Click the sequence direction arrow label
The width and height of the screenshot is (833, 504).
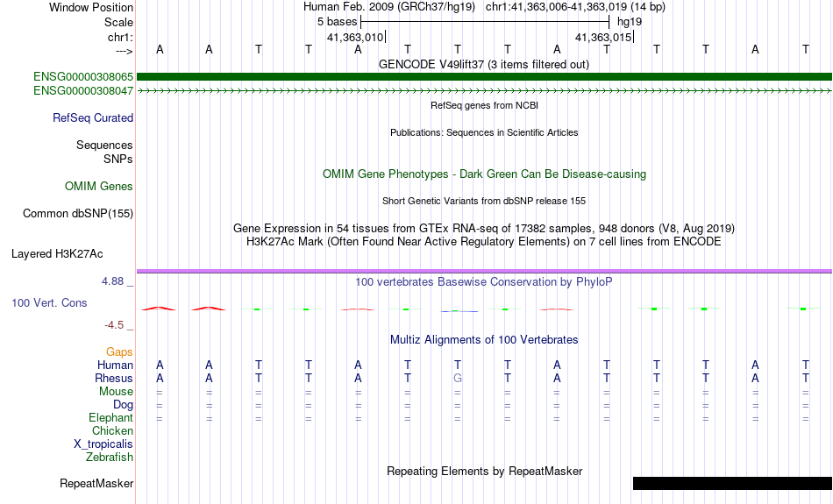tap(125, 51)
